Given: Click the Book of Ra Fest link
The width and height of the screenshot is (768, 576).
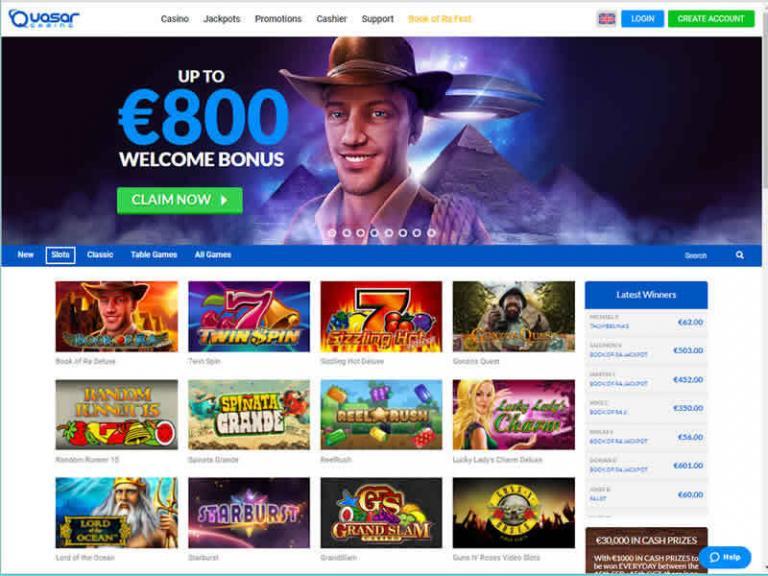Looking at the screenshot, I should click(439, 19).
